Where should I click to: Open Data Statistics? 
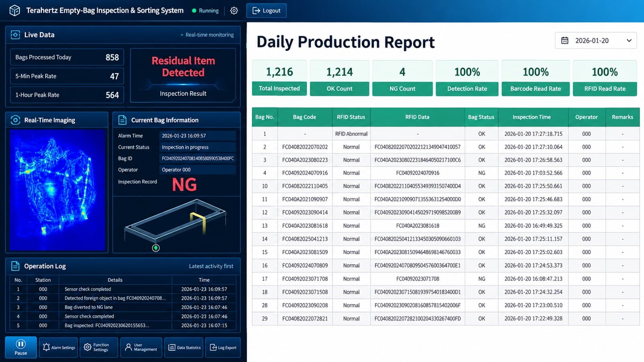click(184, 348)
